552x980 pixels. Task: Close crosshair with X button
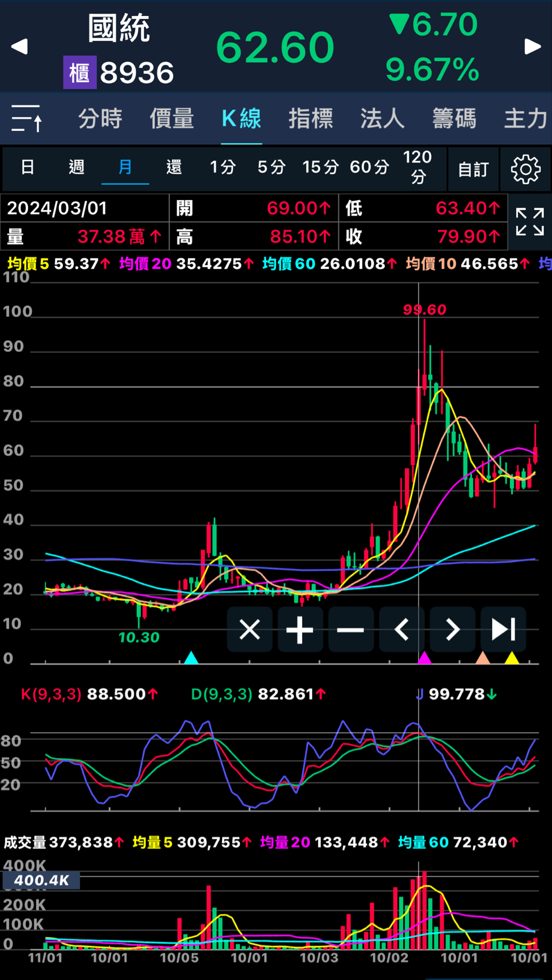pyautogui.click(x=249, y=629)
